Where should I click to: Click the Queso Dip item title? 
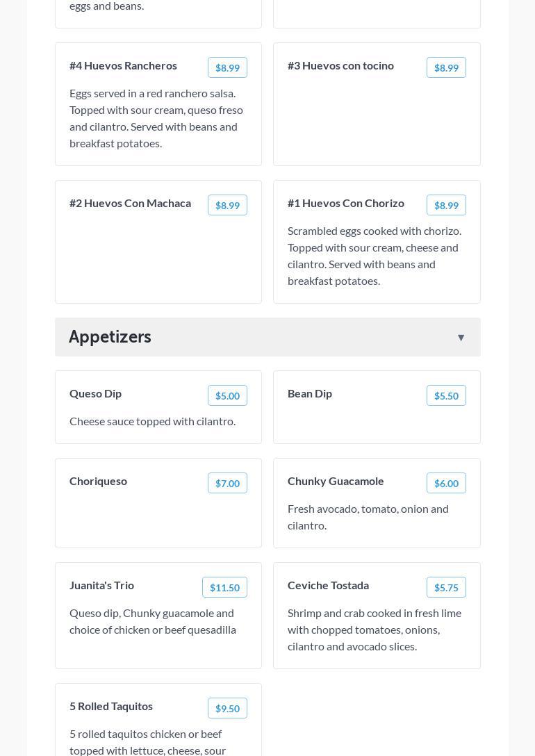coord(96,393)
